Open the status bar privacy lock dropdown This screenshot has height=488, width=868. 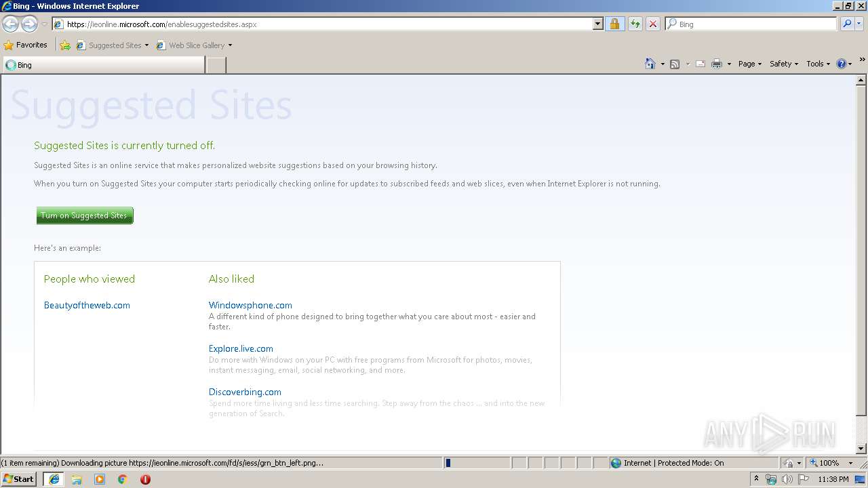tap(793, 463)
